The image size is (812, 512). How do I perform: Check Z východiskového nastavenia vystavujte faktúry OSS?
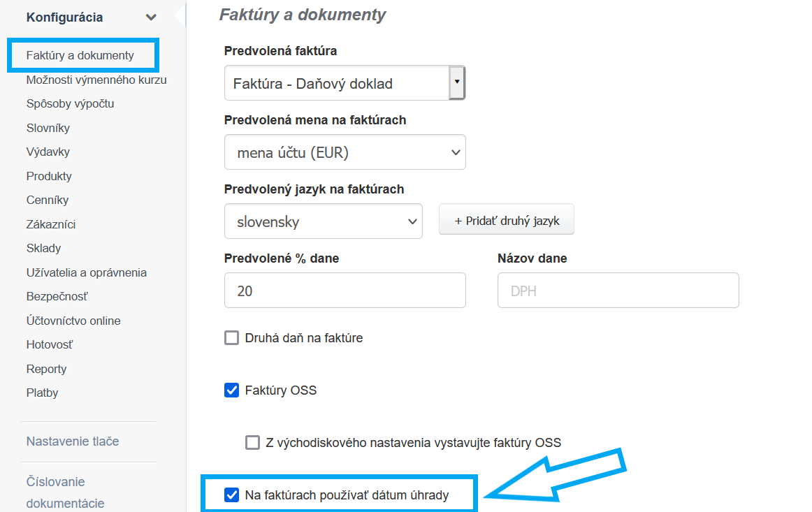coord(253,442)
